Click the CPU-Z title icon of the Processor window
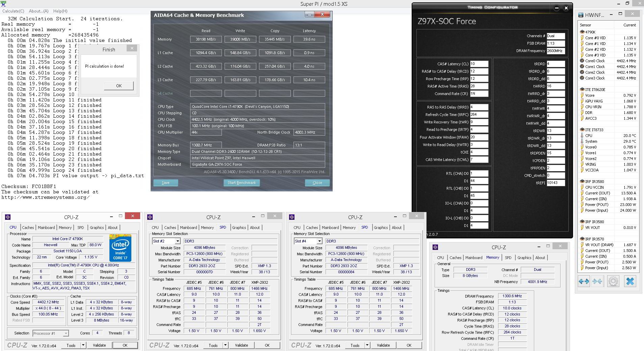Viewport: 644px width, 351px height. point(8,217)
